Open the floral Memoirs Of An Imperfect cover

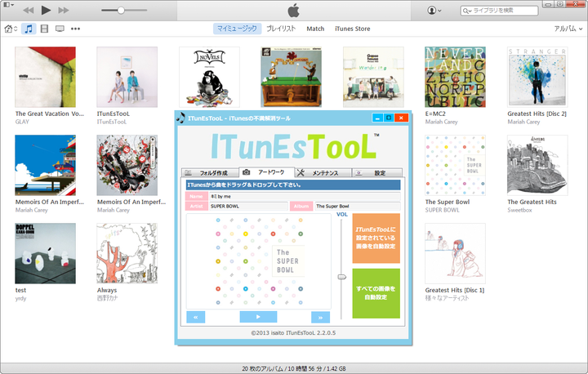[127, 166]
